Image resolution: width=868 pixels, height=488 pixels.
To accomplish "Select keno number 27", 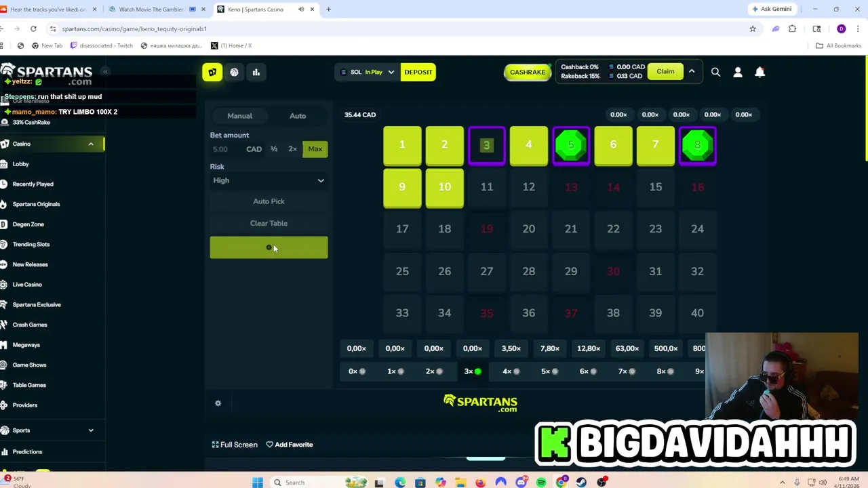I will point(487,271).
